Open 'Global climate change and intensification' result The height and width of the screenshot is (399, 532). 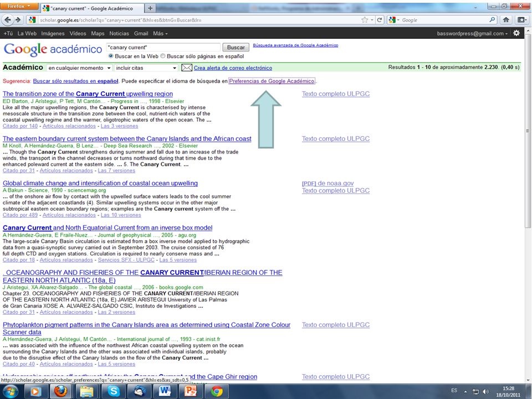pyautogui.click(x=100, y=183)
